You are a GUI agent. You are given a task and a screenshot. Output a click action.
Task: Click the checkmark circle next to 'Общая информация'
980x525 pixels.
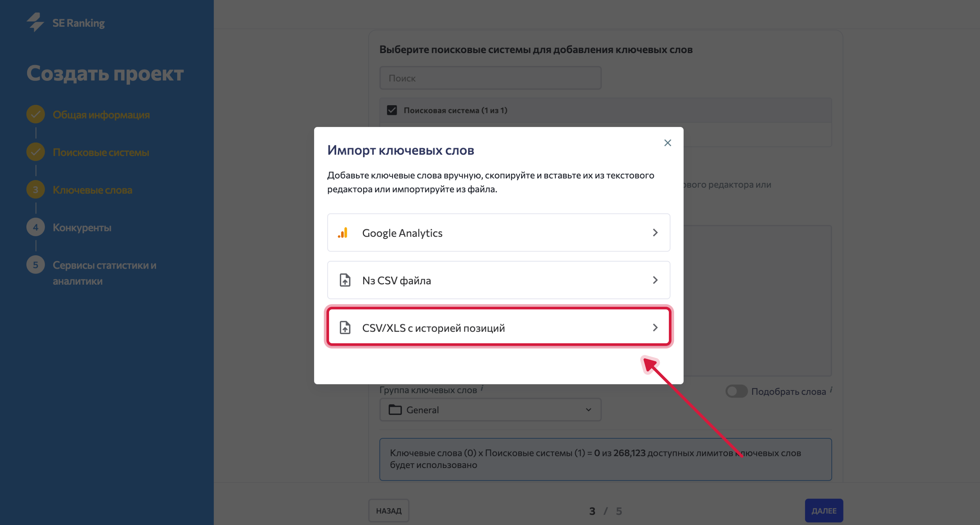tap(36, 114)
